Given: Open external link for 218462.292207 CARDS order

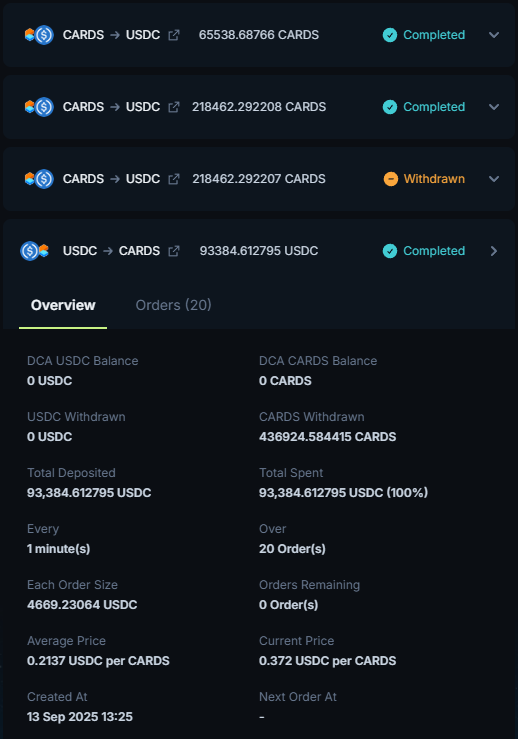Looking at the screenshot, I should pos(174,179).
